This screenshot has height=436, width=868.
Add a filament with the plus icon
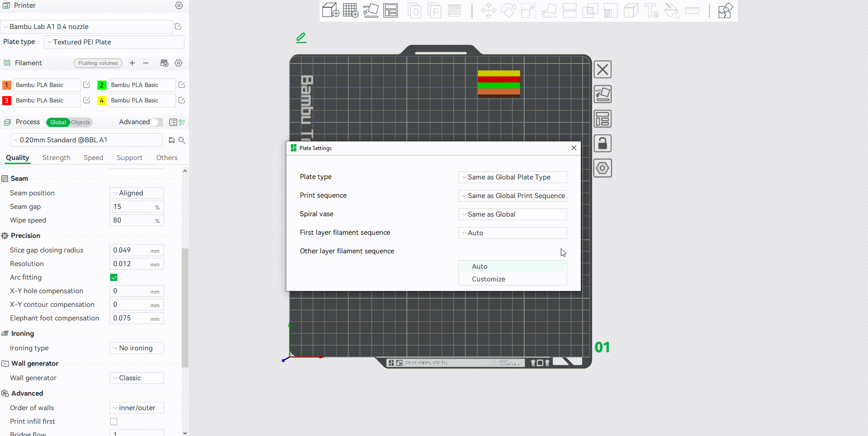[132, 63]
